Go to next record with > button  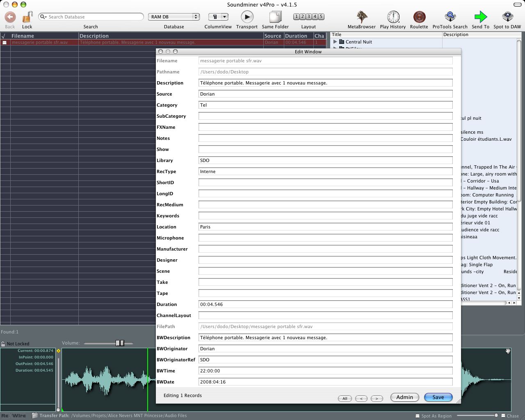pyautogui.click(x=377, y=398)
